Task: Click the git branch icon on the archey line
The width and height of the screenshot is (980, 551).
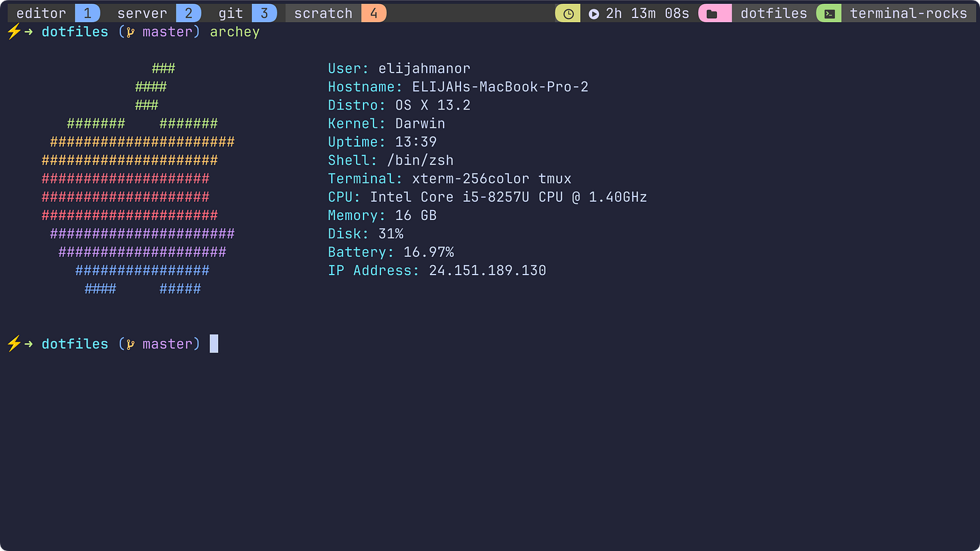Action: (x=129, y=32)
